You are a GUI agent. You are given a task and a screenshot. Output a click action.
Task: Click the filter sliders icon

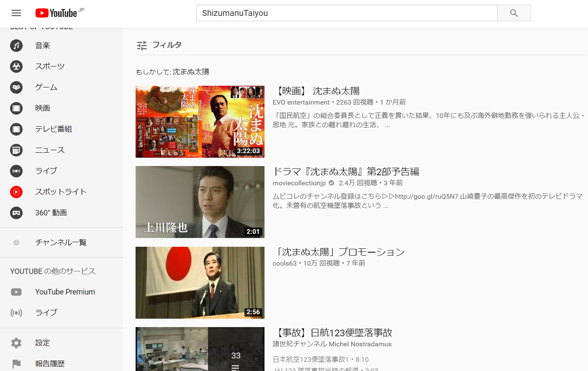pos(142,45)
